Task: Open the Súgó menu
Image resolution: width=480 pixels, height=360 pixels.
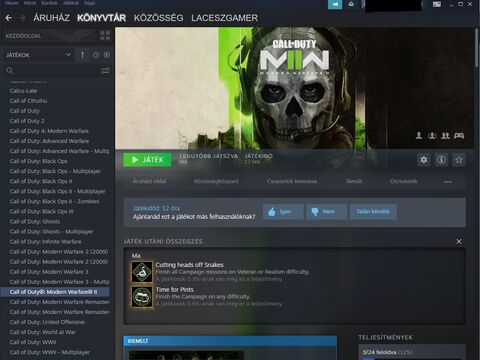Action: [x=89, y=3]
